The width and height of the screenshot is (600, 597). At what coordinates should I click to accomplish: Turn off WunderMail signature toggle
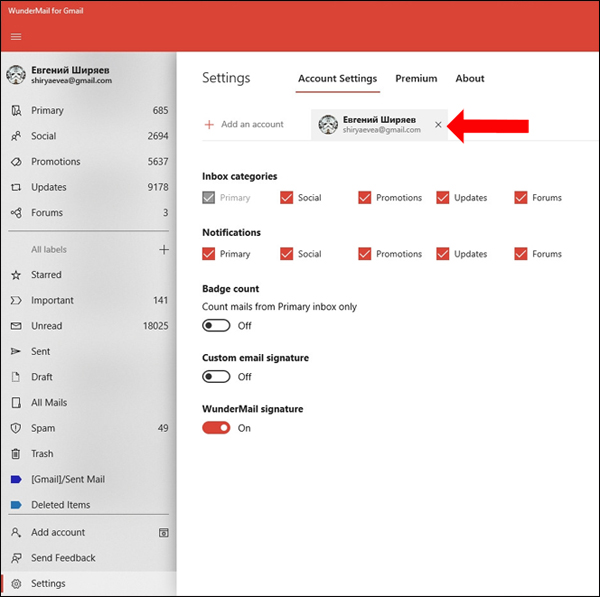click(x=216, y=428)
